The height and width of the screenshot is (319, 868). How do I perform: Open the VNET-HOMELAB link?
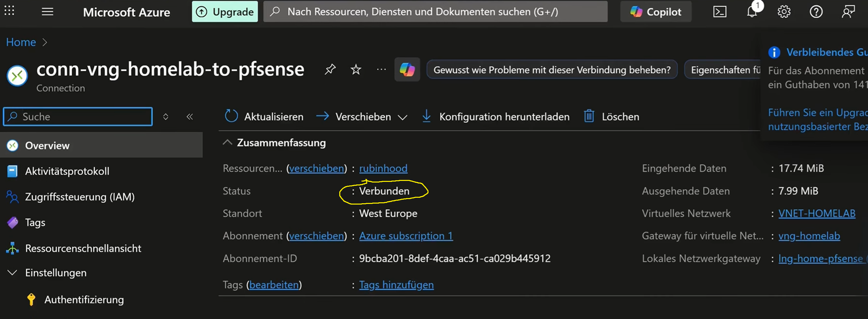[816, 213]
